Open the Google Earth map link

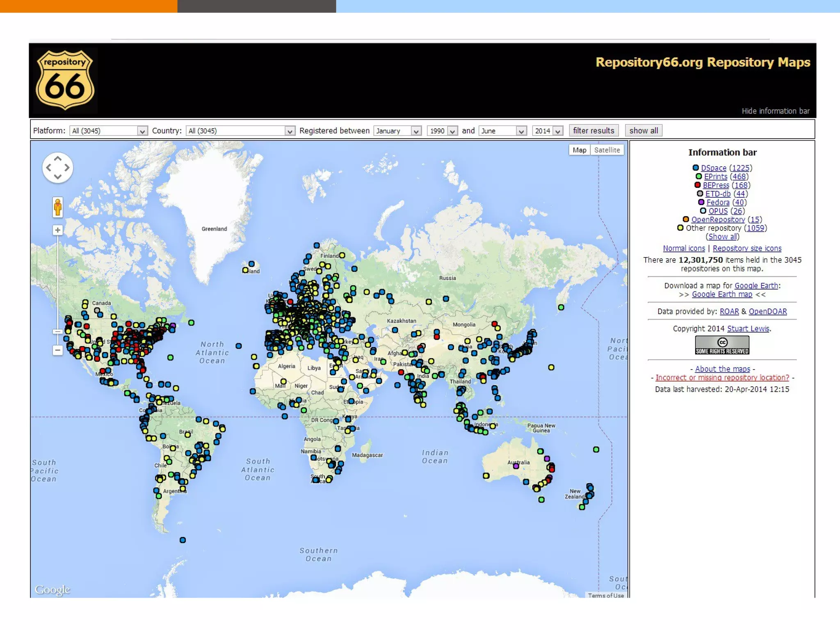(722, 294)
